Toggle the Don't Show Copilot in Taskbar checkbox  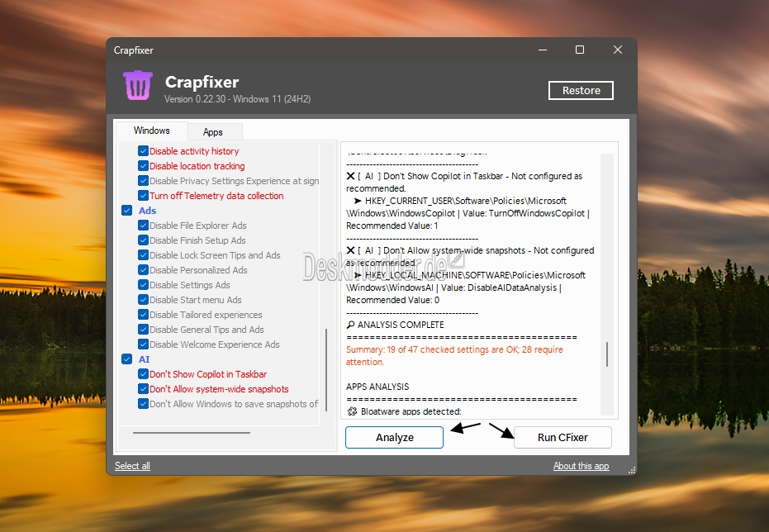(x=143, y=374)
